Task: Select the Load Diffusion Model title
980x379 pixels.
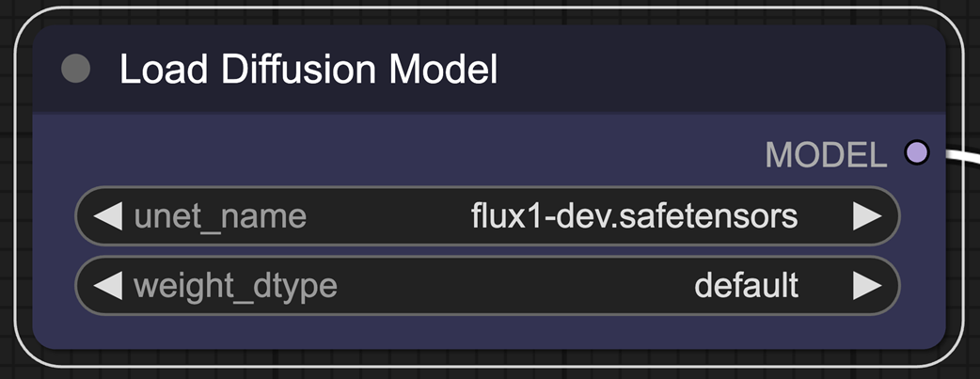Action: click(x=308, y=70)
